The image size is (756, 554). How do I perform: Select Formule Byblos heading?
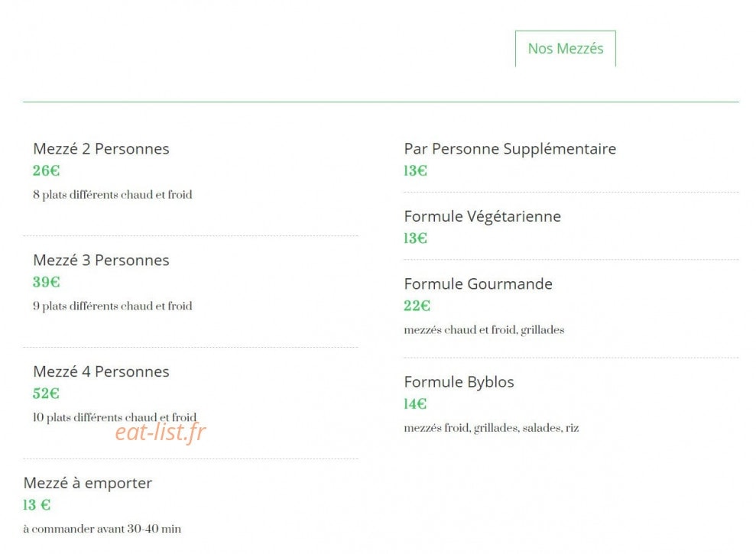[x=459, y=382]
